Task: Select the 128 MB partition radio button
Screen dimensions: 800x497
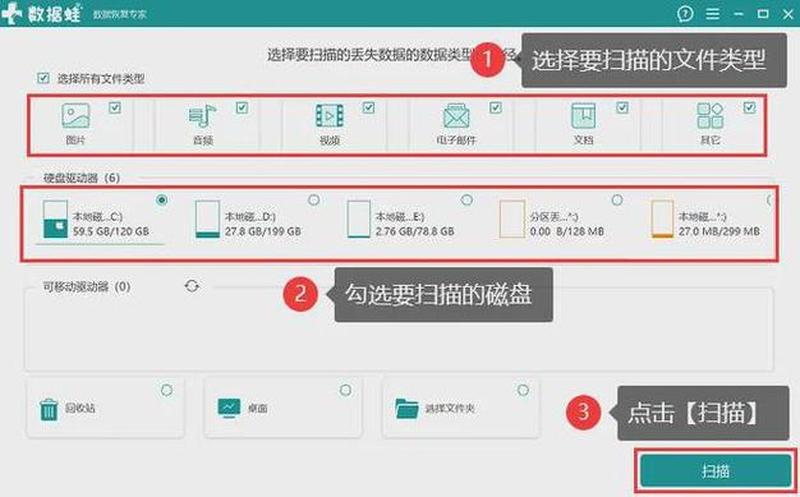Action: point(617,200)
